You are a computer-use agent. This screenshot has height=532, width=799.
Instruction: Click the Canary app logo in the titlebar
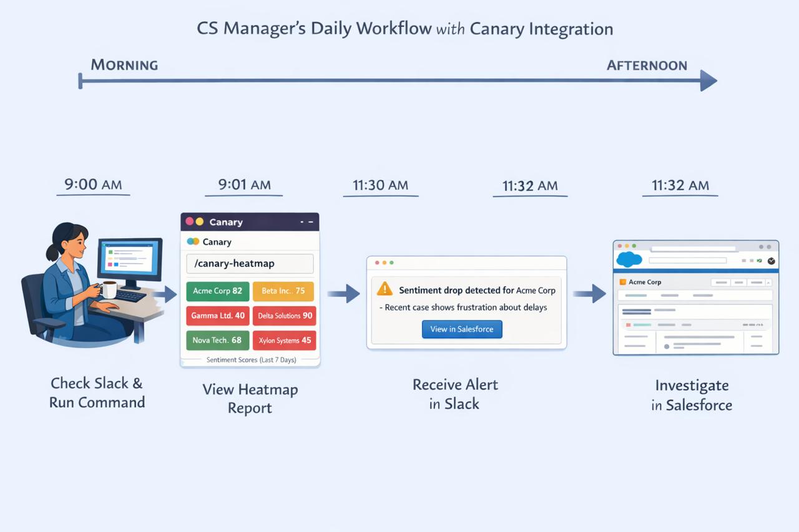(x=192, y=241)
